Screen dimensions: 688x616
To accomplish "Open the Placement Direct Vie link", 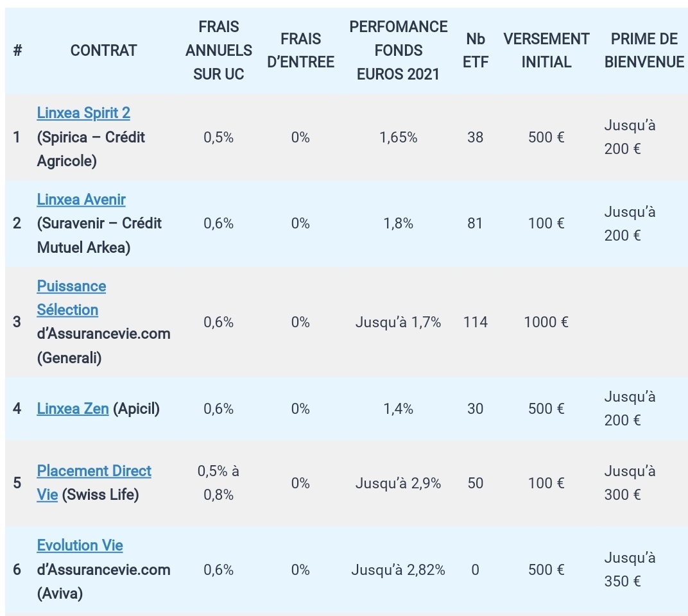I will [x=94, y=471].
